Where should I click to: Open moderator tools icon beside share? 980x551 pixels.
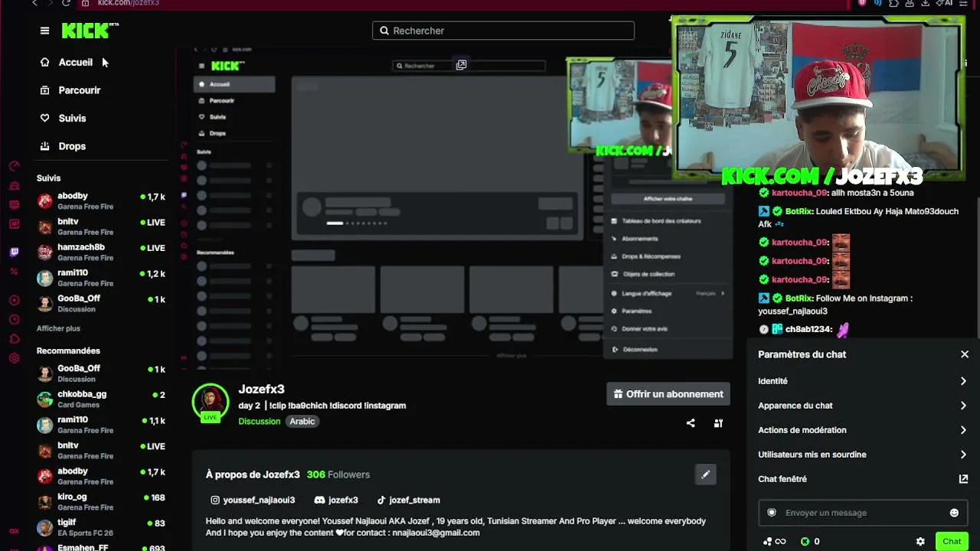[x=718, y=423]
